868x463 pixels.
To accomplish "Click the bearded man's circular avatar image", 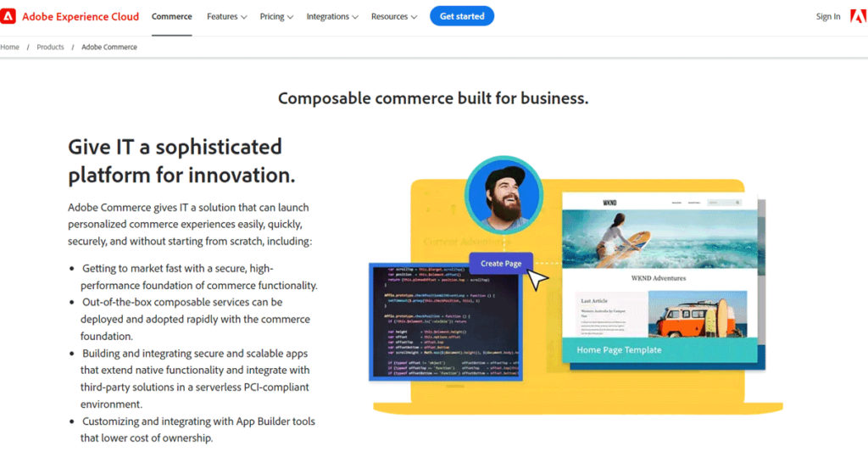I will 504,195.
